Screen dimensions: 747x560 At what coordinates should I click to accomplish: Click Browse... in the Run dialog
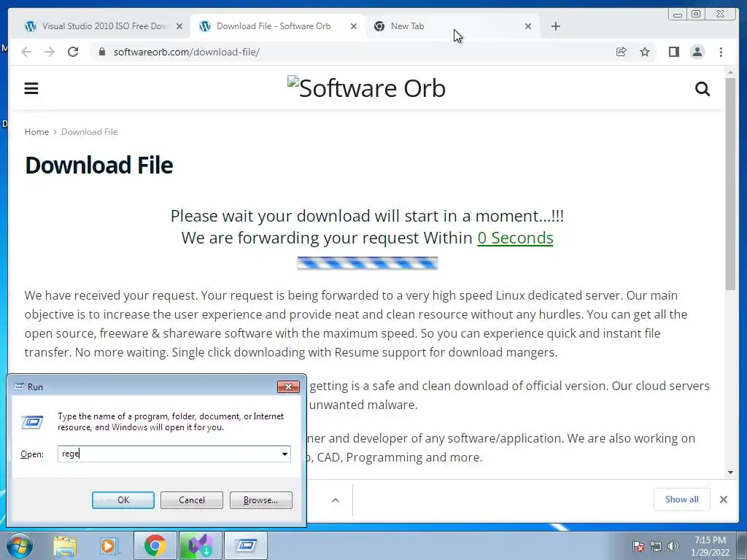(260, 500)
